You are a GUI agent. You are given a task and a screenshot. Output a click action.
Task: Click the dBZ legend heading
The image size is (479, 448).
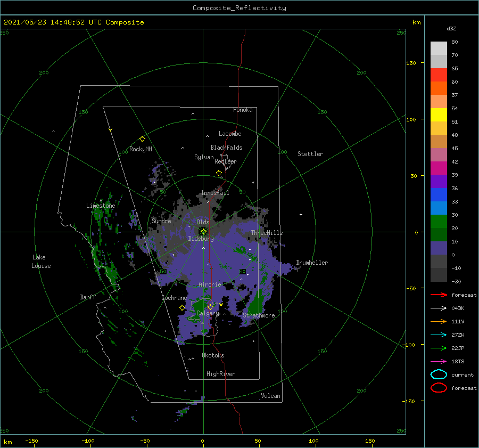pyautogui.click(x=451, y=29)
